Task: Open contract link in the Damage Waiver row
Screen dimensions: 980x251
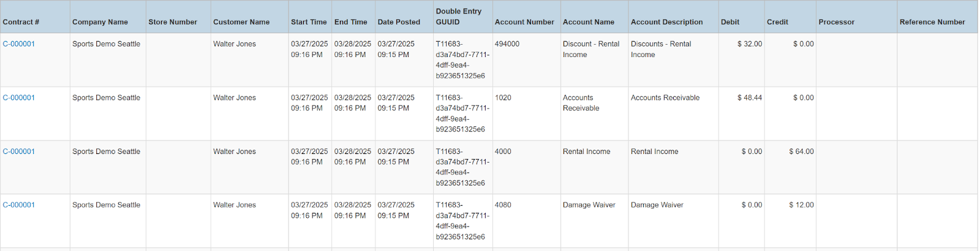Action: point(19,205)
